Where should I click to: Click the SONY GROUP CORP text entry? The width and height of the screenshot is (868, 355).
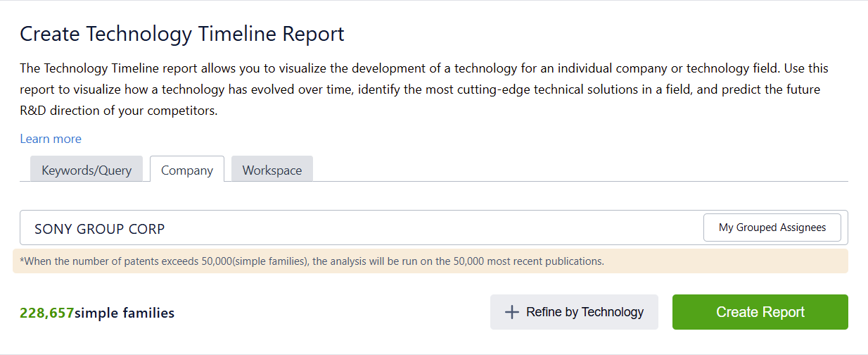[100, 229]
